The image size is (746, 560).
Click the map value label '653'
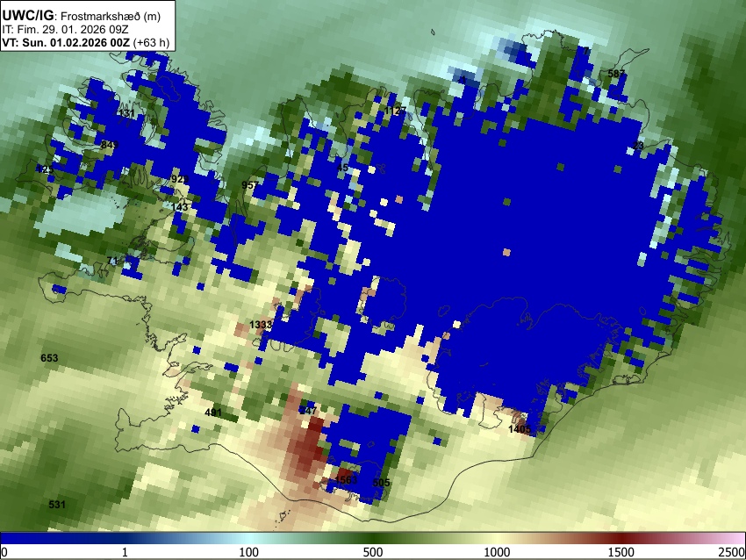pyautogui.click(x=49, y=358)
